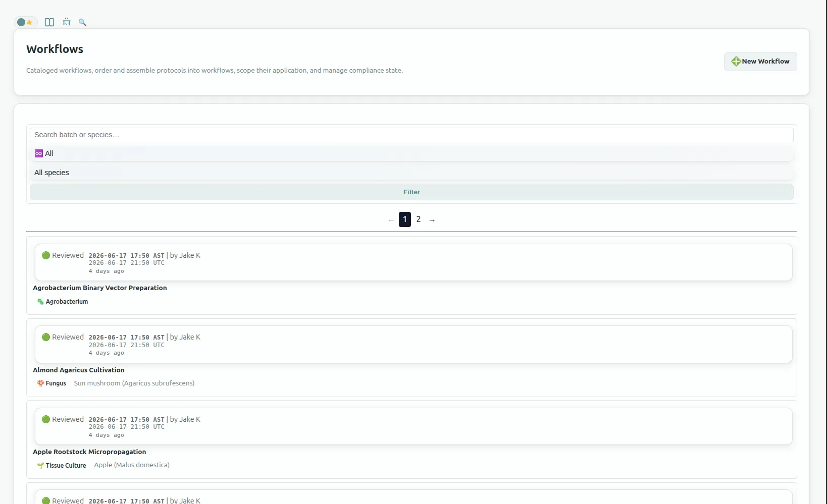Screen dimensions: 827x504
Task: Open search via the magnifying glass icon
Action: (83, 22)
